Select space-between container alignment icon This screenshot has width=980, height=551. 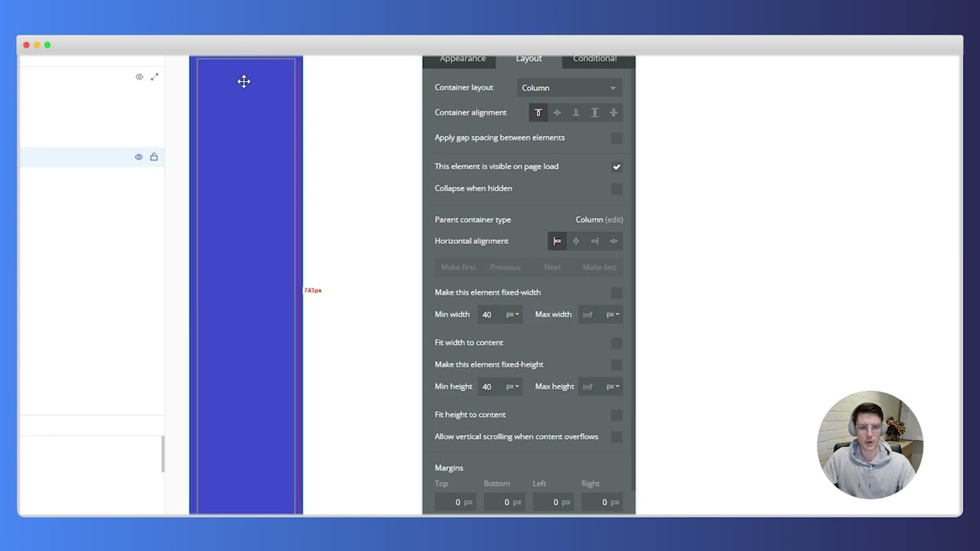(x=595, y=112)
